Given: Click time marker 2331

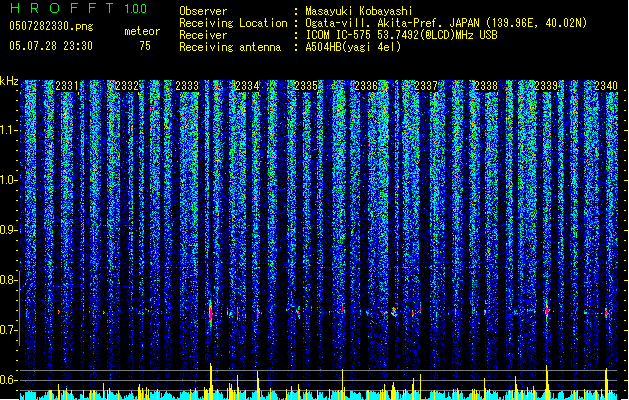Looking at the screenshot, I should pos(67,85).
